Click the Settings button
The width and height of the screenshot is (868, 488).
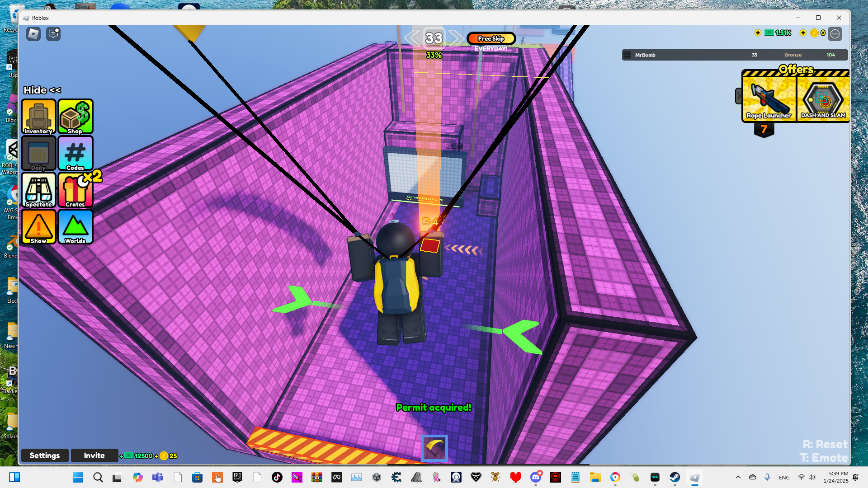(45, 455)
